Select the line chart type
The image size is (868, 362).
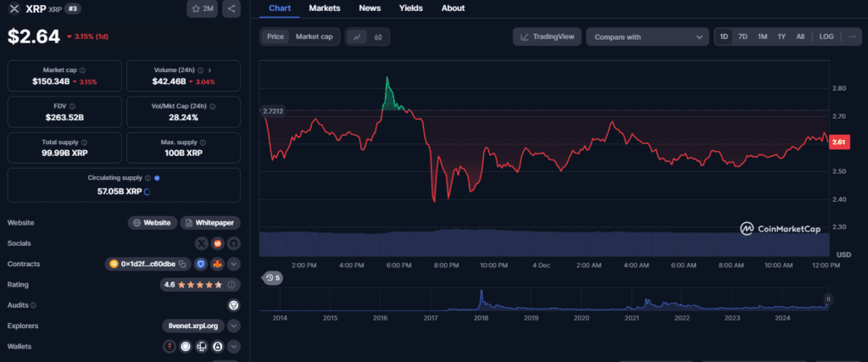point(358,37)
